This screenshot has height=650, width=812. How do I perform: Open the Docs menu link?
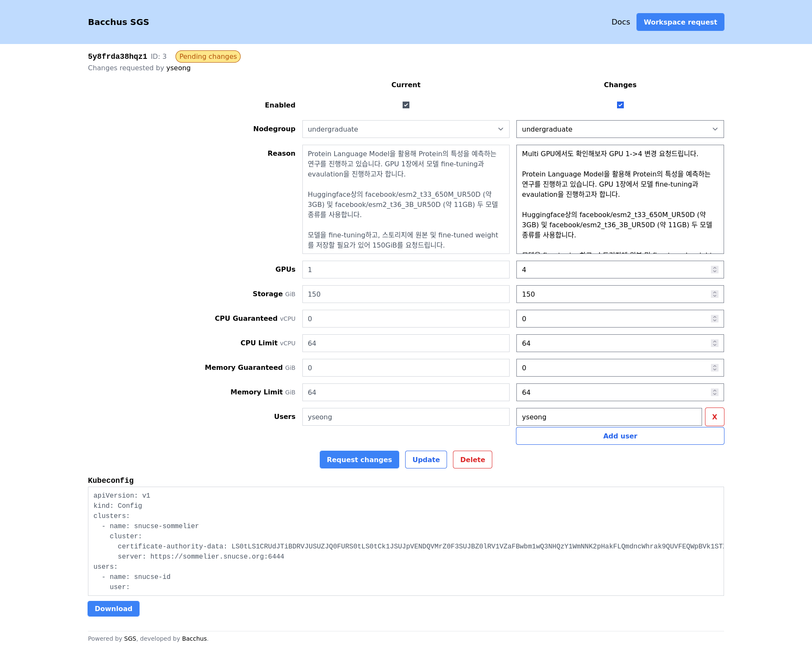click(620, 22)
